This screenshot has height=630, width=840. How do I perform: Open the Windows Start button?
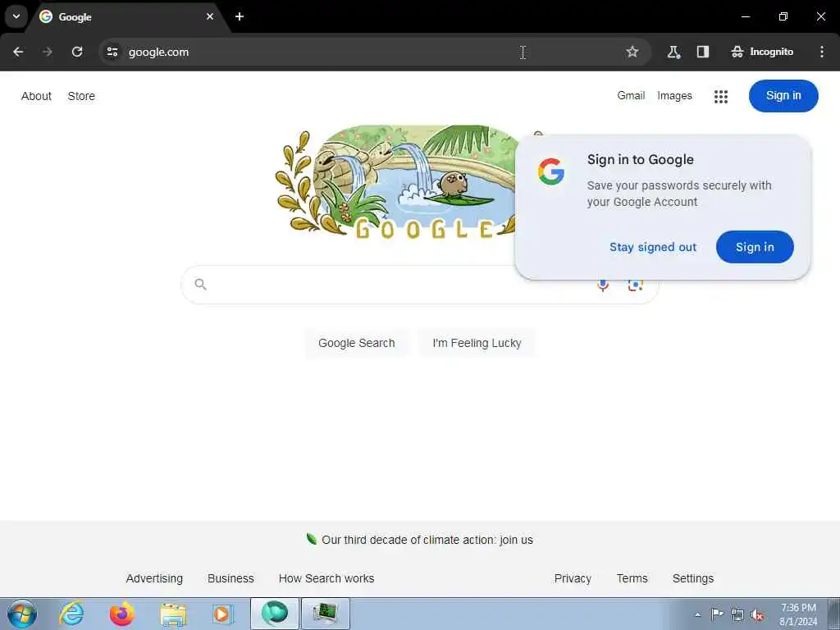(x=22, y=614)
